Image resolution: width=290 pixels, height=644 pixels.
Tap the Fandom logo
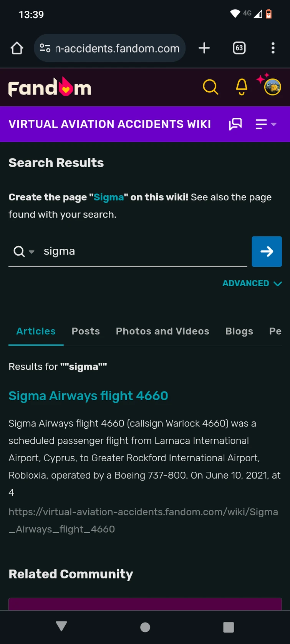coord(50,88)
